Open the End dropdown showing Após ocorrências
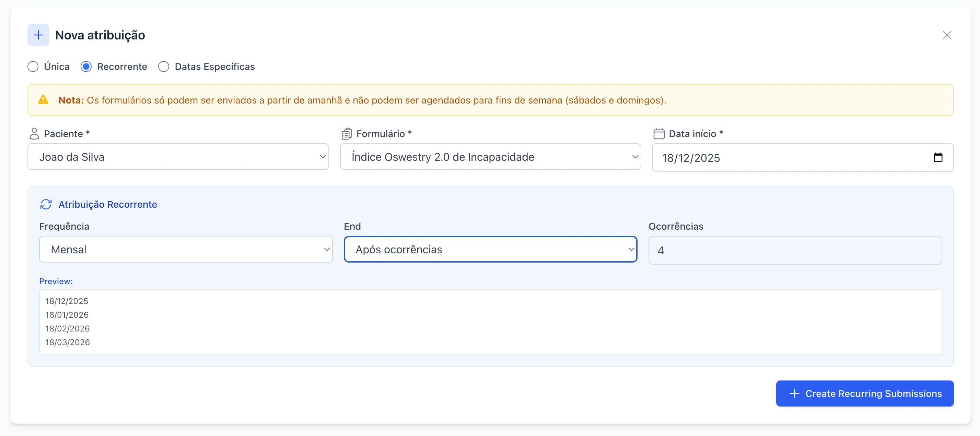The width and height of the screenshot is (980, 436). (490, 249)
